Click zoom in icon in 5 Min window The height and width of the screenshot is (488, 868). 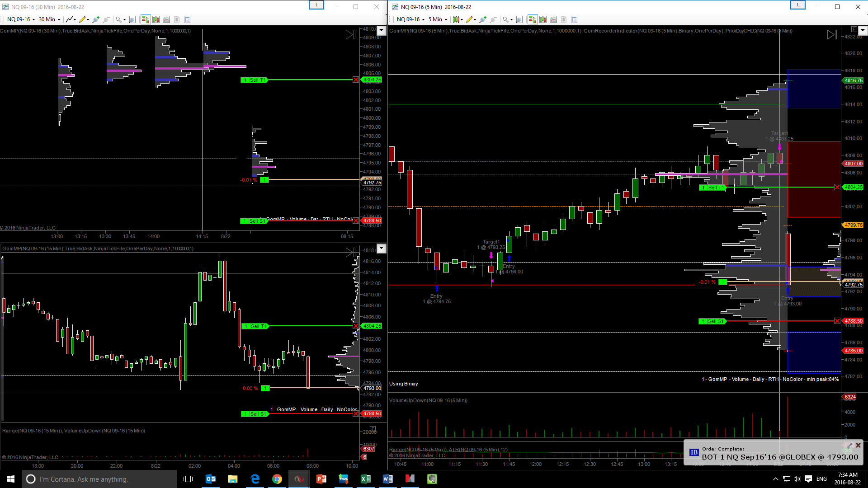pos(483,19)
